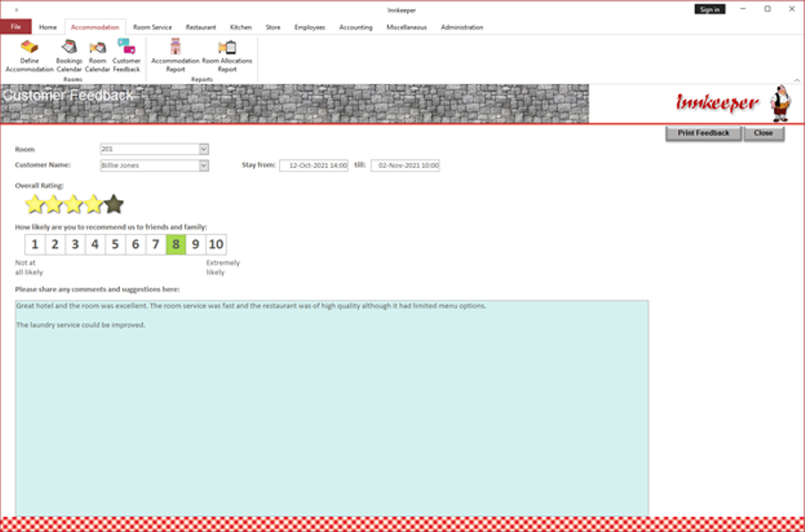Switch to the Restaurant tab
Screen dimensions: 805x532
200,27
